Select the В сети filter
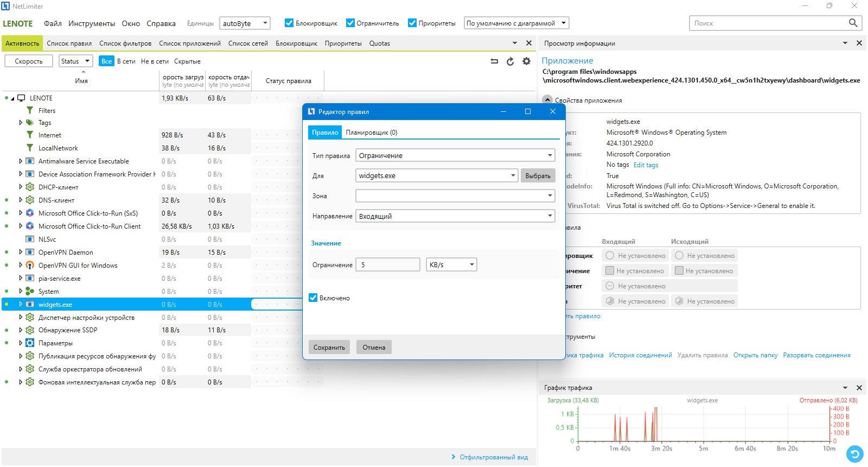Image resolution: width=868 pixels, height=467 pixels. pyautogui.click(x=126, y=61)
